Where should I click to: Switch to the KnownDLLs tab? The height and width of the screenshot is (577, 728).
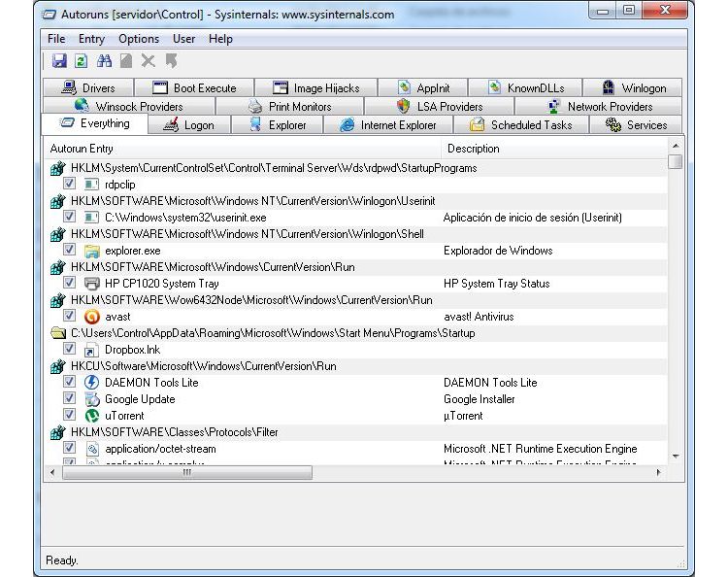tap(525, 87)
